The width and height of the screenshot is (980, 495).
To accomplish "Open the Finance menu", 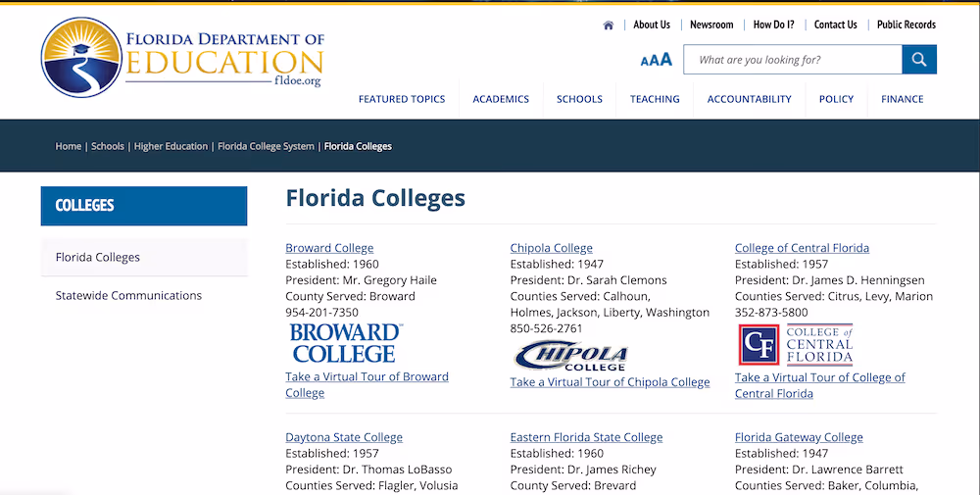I will point(902,99).
